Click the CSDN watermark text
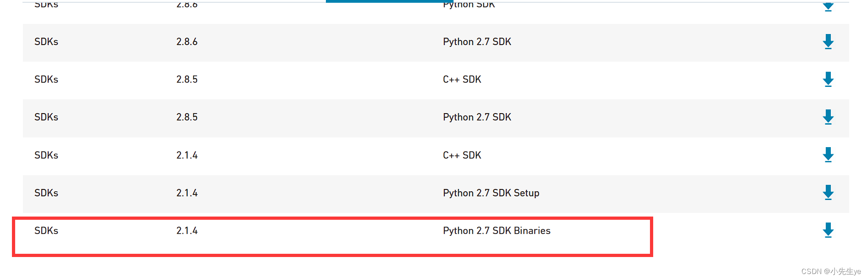Screen dimensions: 868x280 (x=831, y=271)
